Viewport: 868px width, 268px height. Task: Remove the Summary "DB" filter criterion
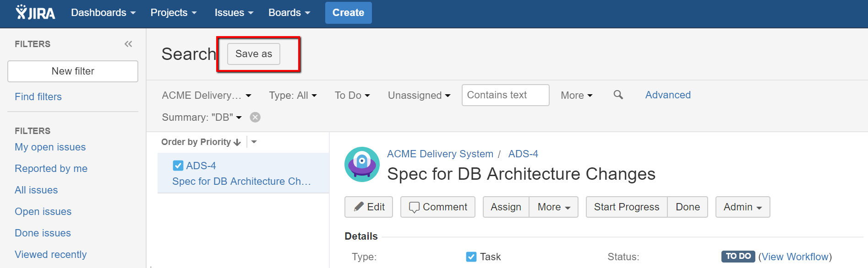[x=255, y=117]
